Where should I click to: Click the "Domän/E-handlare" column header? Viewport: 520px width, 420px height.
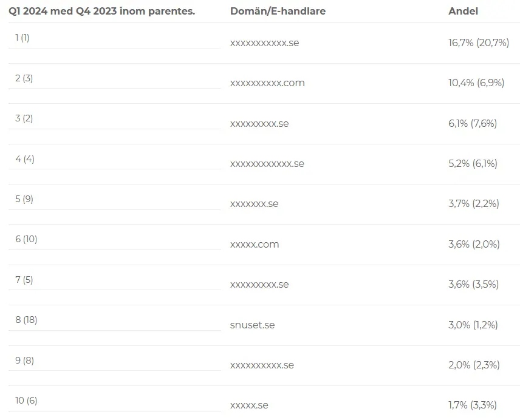[278, 12]
